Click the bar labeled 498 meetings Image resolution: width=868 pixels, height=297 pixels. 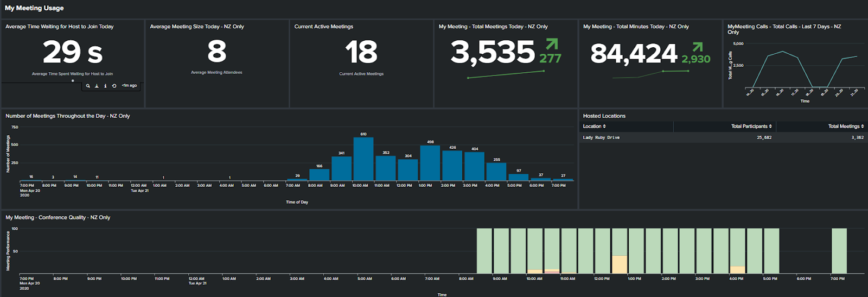(430, 163)
